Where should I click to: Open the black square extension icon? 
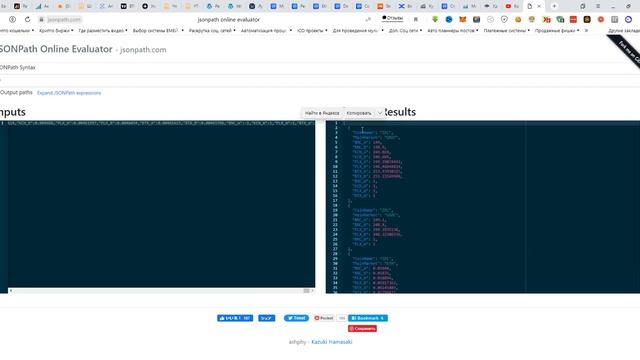coord(587,19)
